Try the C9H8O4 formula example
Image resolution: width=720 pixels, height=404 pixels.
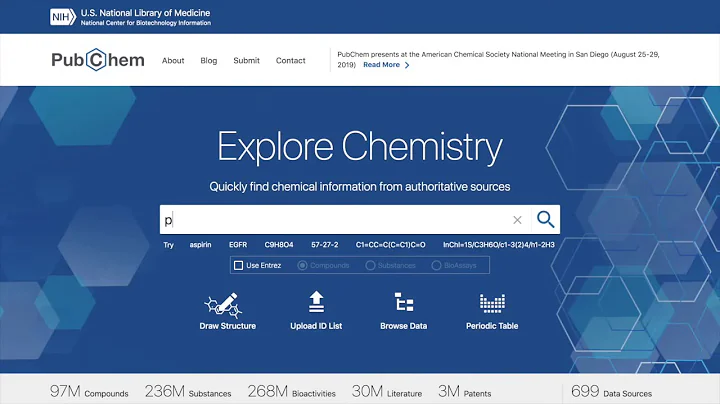coord(279,245)
